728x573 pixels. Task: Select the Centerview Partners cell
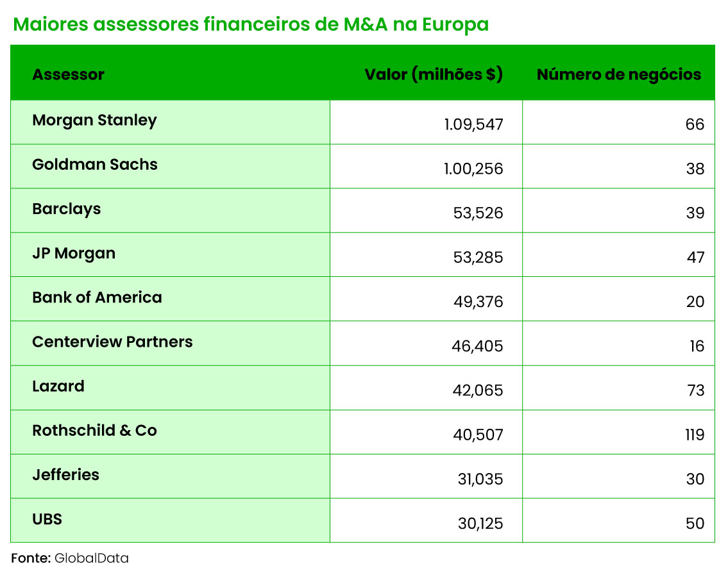click(112, 342)
